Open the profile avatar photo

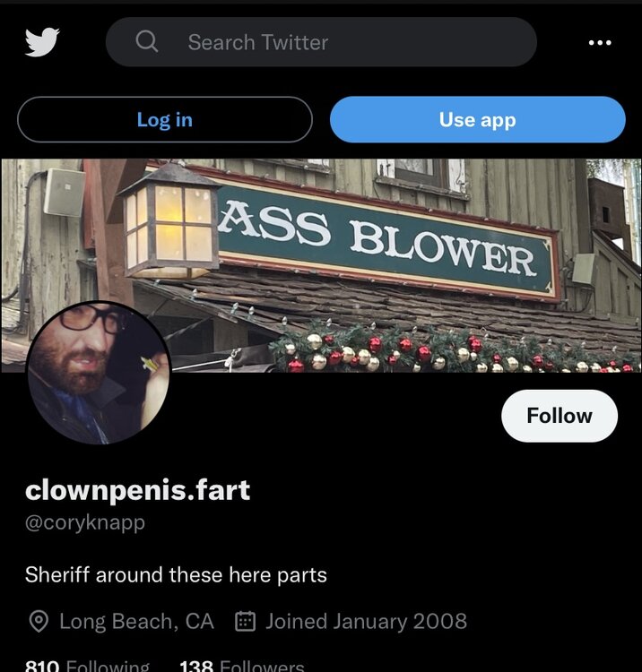pos(98,373)
